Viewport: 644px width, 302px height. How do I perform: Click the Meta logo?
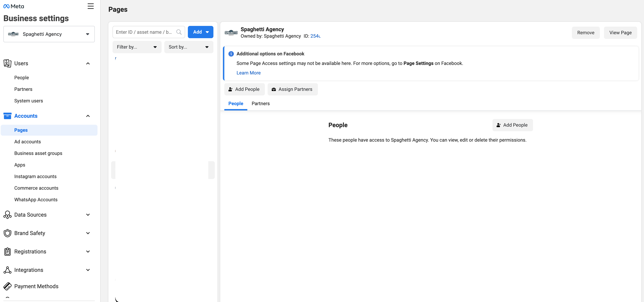point(14,6)
